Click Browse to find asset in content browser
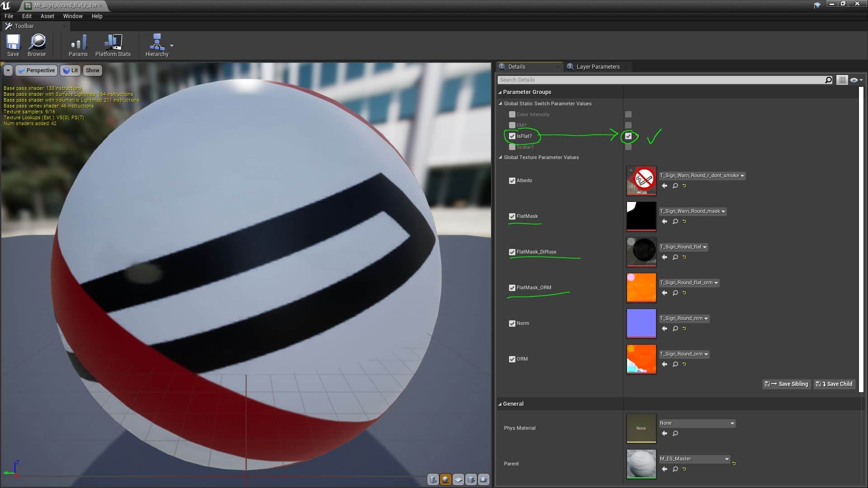 pos(37,45)
